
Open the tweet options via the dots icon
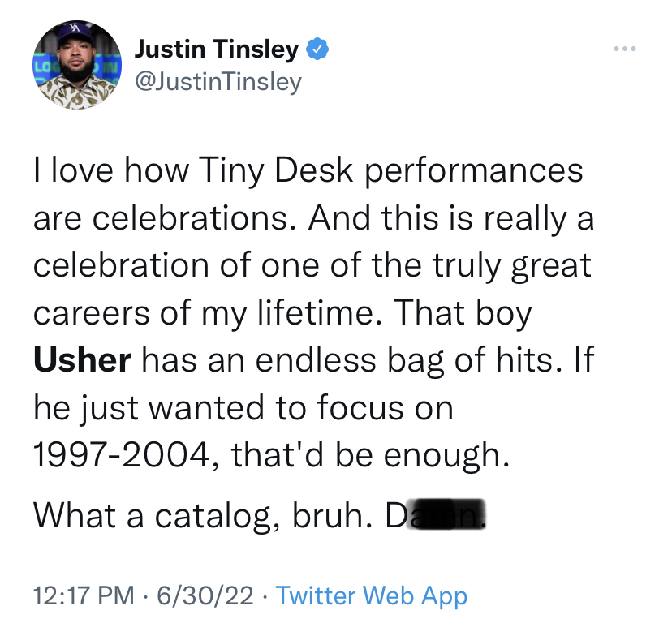pos(624,47)
